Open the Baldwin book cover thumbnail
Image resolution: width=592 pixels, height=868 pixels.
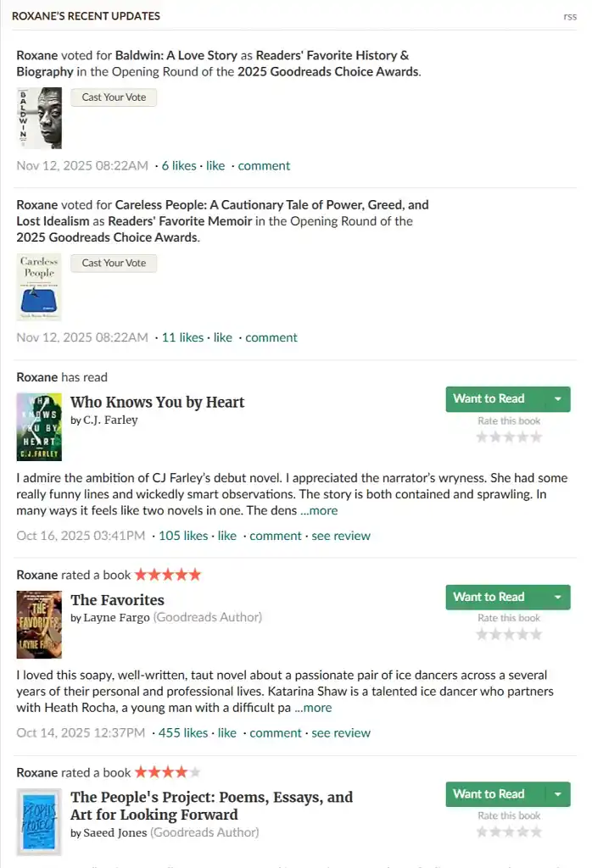[38, 118]
